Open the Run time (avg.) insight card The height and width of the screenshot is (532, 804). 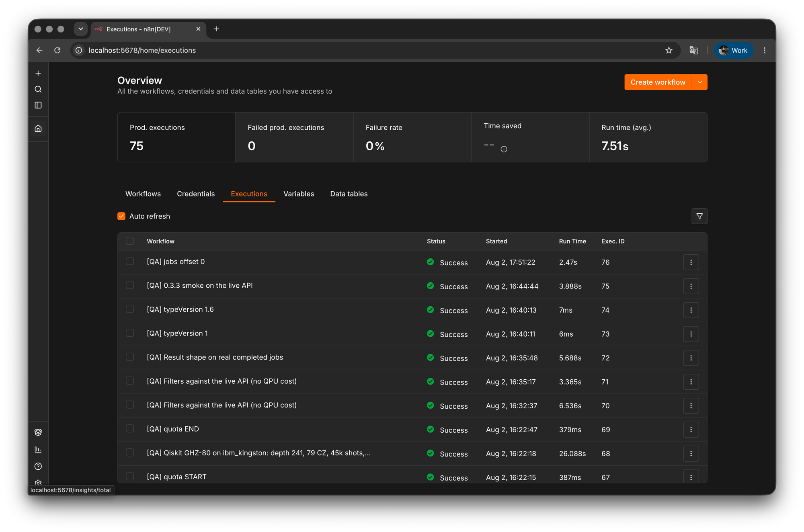pyautogui.click(x=648, y=137)
